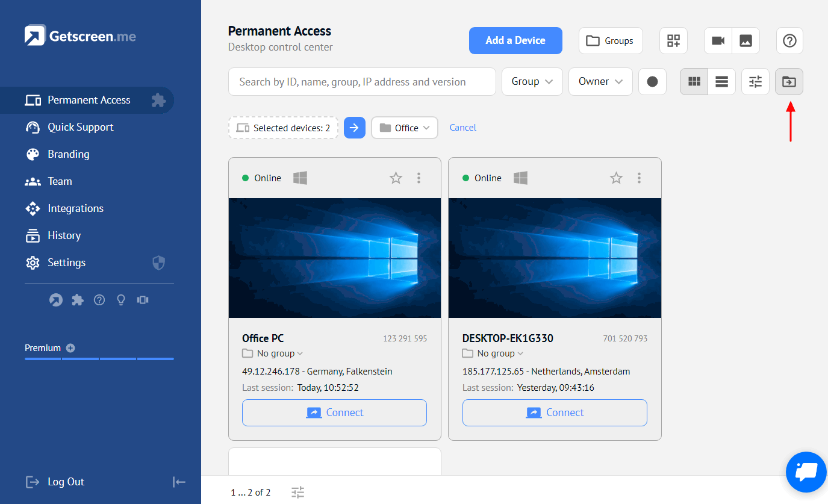Viewport: 828px width, 504px height.
Task: Click the device search field
Action: point(362,82)
